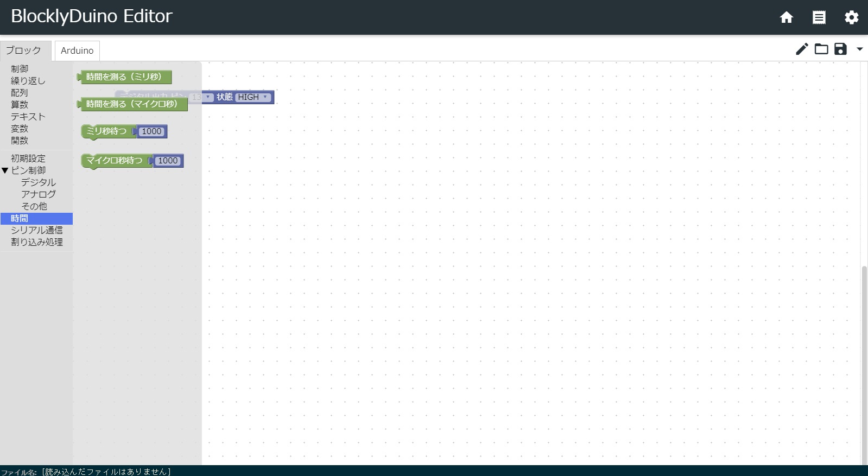Select the 制御 category
Screen dimensions: 868x476
(x=20, y=69)
